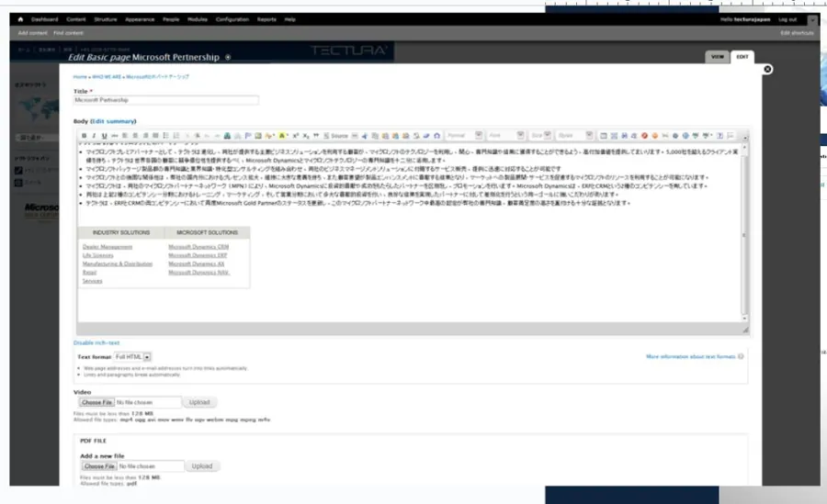Insert Flash via red icon
The width and height of the screenshot is (827, 504).
coord(644,136)
